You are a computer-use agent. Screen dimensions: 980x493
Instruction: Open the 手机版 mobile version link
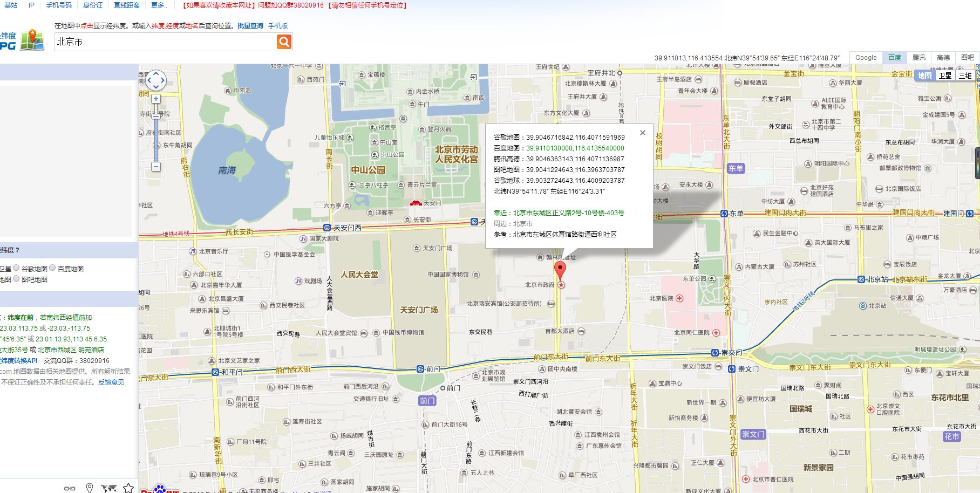click(x=278, y=26)
